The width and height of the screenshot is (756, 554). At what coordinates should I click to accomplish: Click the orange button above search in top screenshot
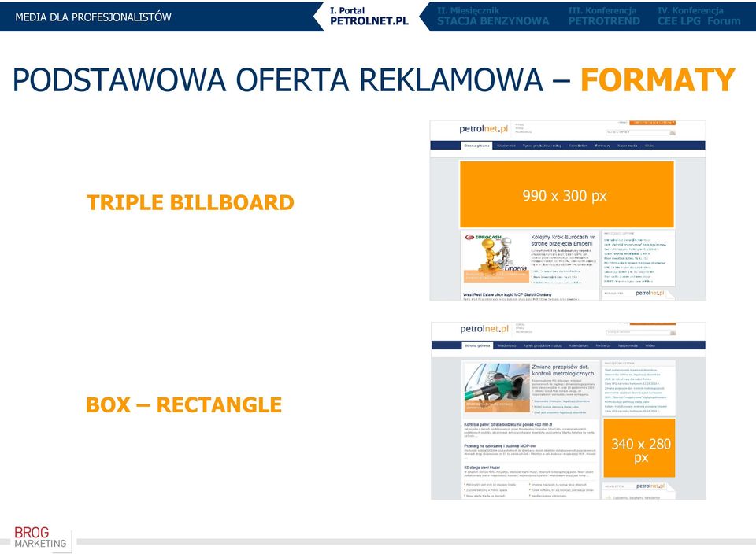pos(652,123)
